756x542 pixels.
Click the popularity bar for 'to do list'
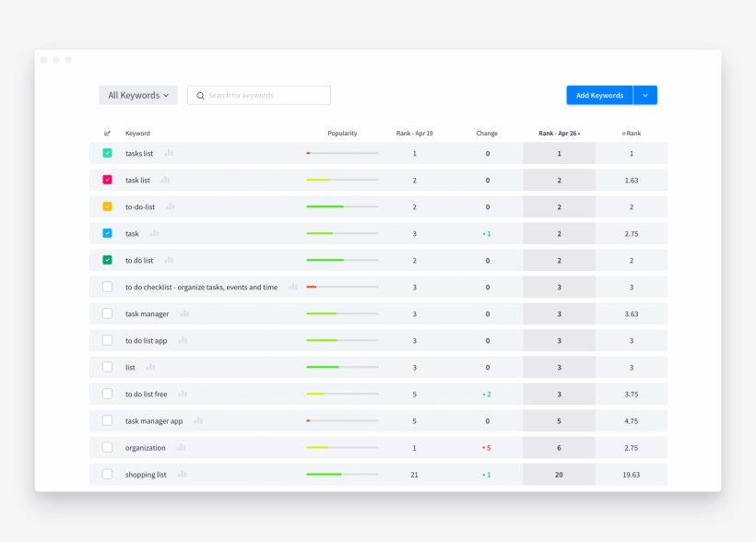[x=342, y=260]
